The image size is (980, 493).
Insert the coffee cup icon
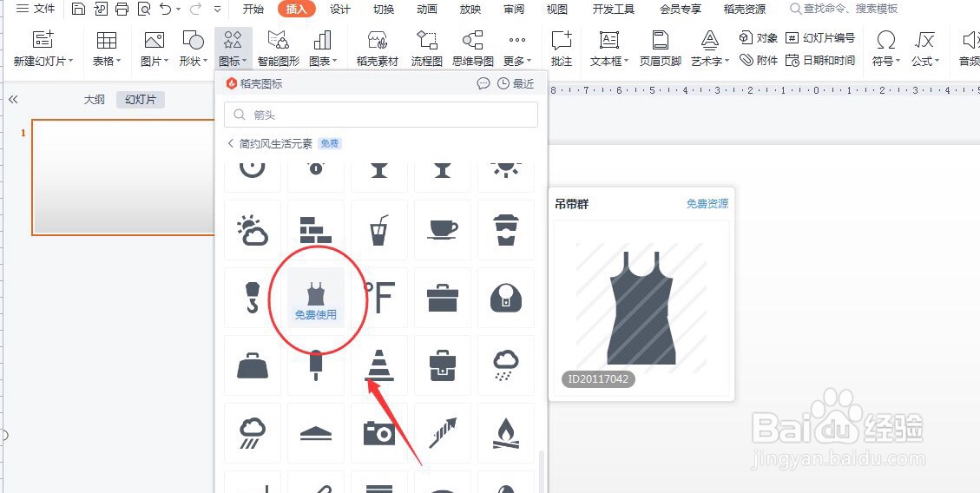443,230
